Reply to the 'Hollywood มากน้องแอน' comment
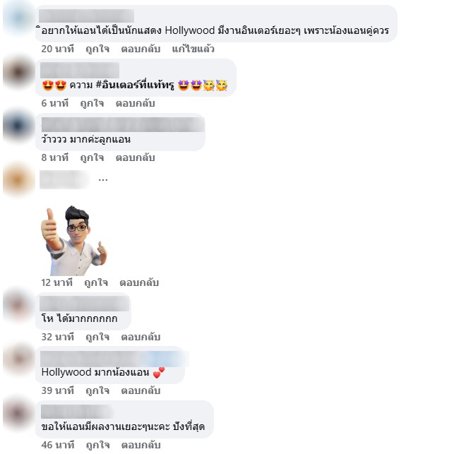Screen dimensions: 476x454 click(141, 391)
